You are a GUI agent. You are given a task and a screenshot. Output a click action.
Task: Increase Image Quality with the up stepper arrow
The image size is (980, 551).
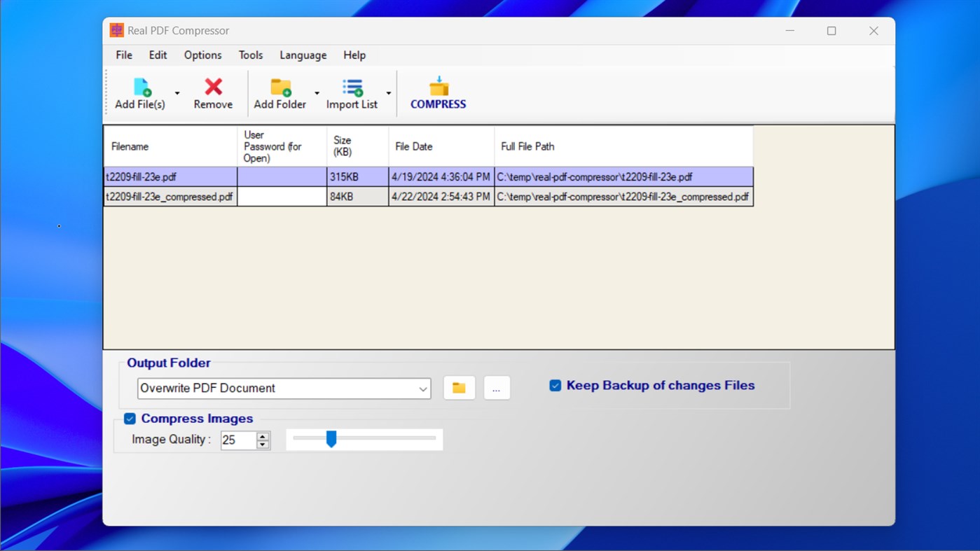(263, 435)
